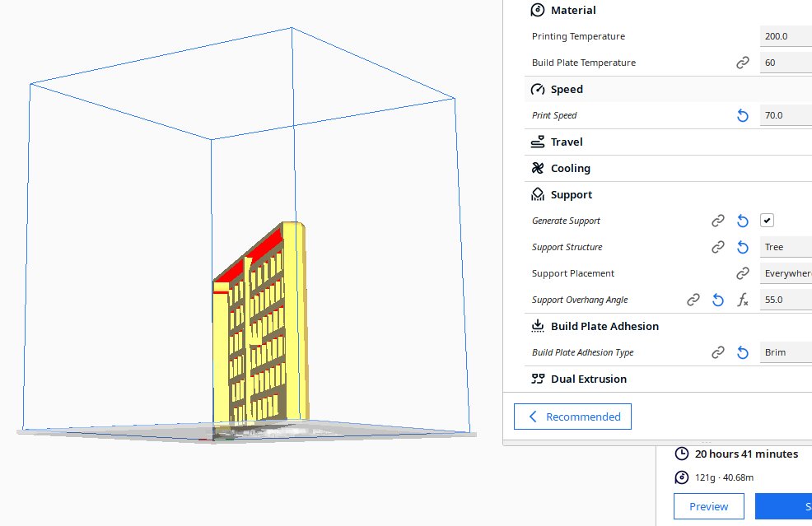Click link icon beside Support Placement
The image size is (812, 526).
point(743,273)
